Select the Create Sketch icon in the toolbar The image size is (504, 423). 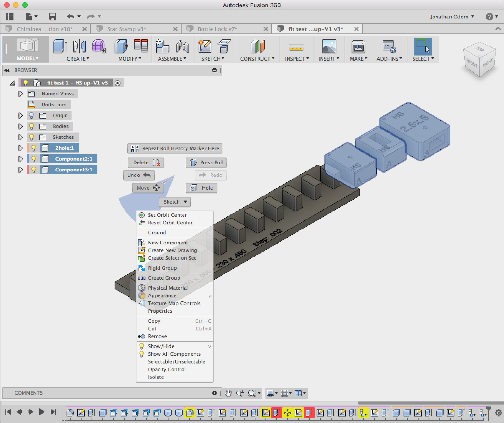tap(204, 46)
